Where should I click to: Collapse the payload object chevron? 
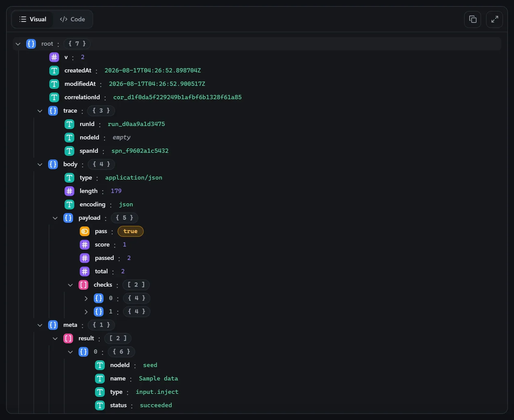[x=55, y=218]
